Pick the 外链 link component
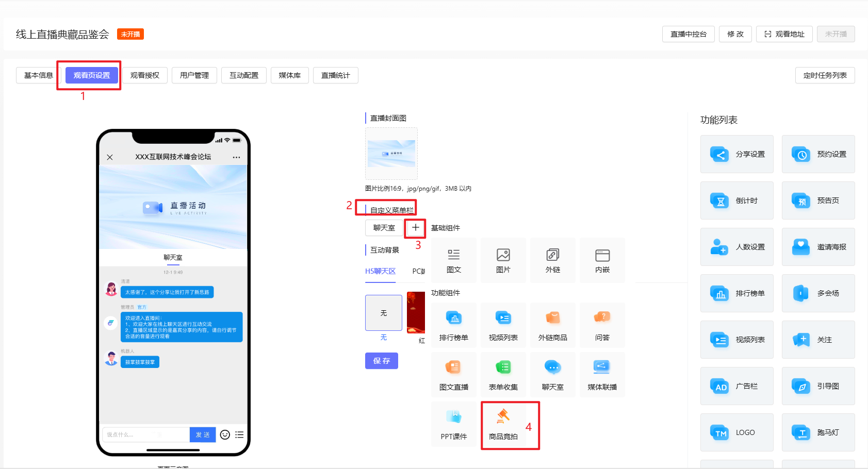868x469 pixels. pyautogui.click(x=552, y=260)
